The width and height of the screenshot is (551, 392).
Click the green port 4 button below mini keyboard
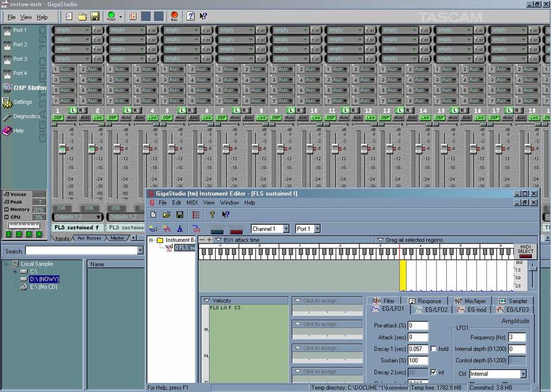coord(39,234)
